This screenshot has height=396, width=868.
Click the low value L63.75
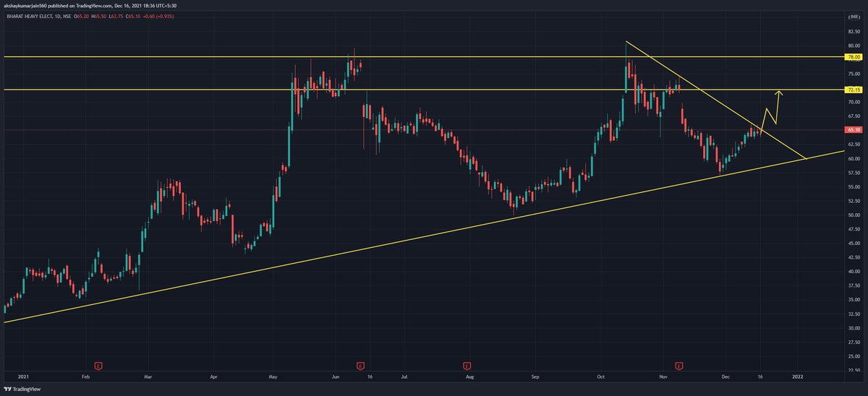(x=116, y=17)
